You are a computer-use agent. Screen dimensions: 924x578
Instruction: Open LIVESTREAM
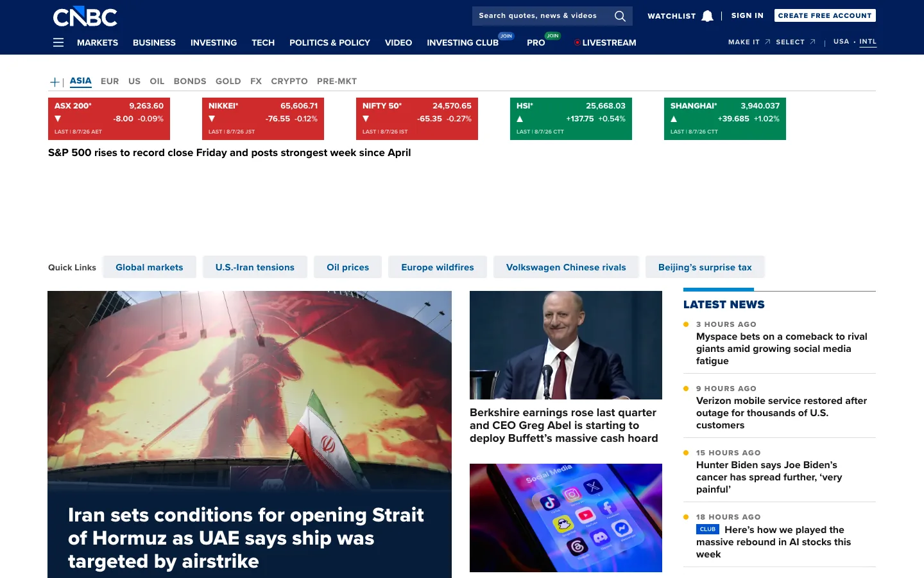[609, 42]
